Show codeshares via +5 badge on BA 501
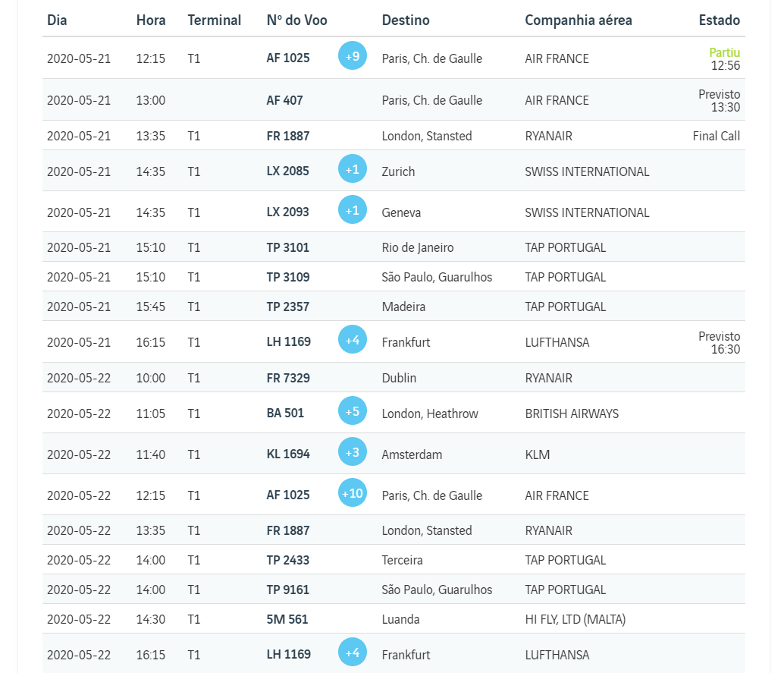The image size is (784, 673). click(x=352, y=411)
